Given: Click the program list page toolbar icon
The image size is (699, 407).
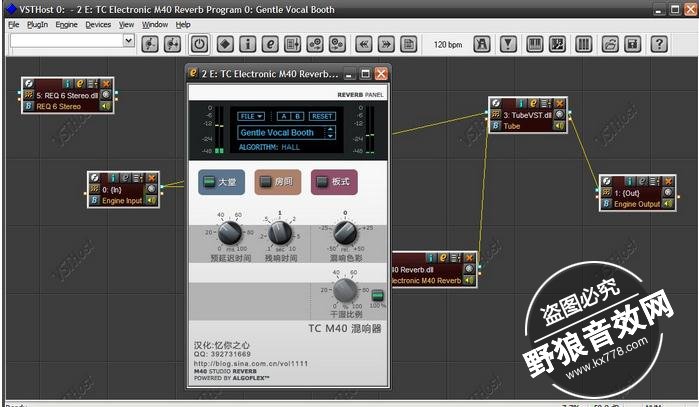Looking at the screenshot, I should point(408,44).
